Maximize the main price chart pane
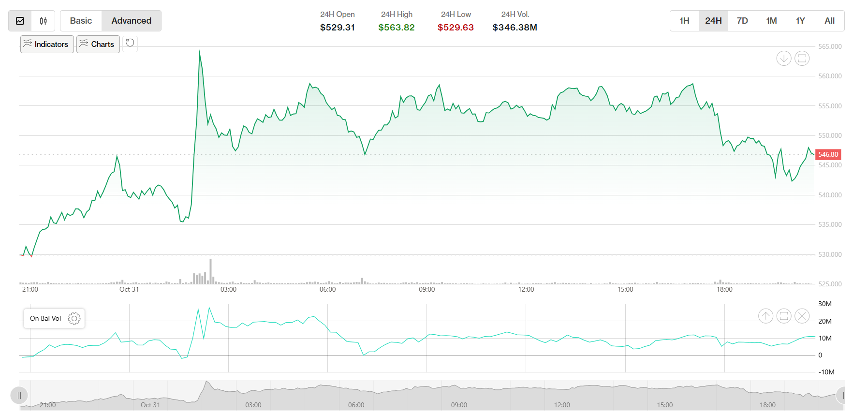Screen dimensions: 868x415 tap(802, 59)
